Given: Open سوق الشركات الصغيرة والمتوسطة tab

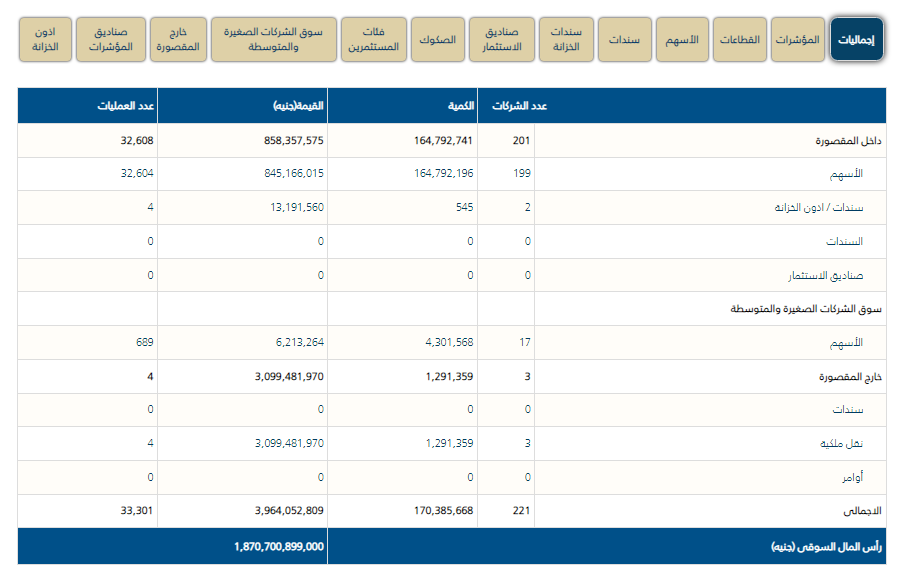Looking at the screenshot, I should [x=273, y=39].
